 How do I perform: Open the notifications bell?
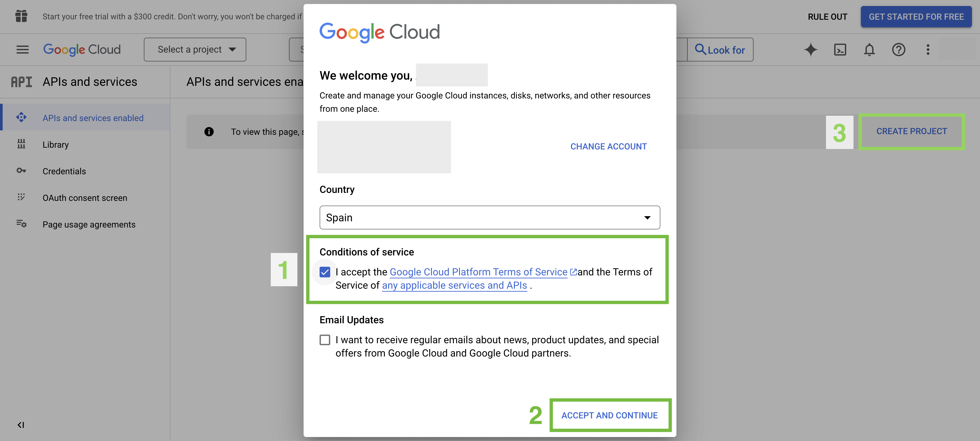[x=869, y=49]
